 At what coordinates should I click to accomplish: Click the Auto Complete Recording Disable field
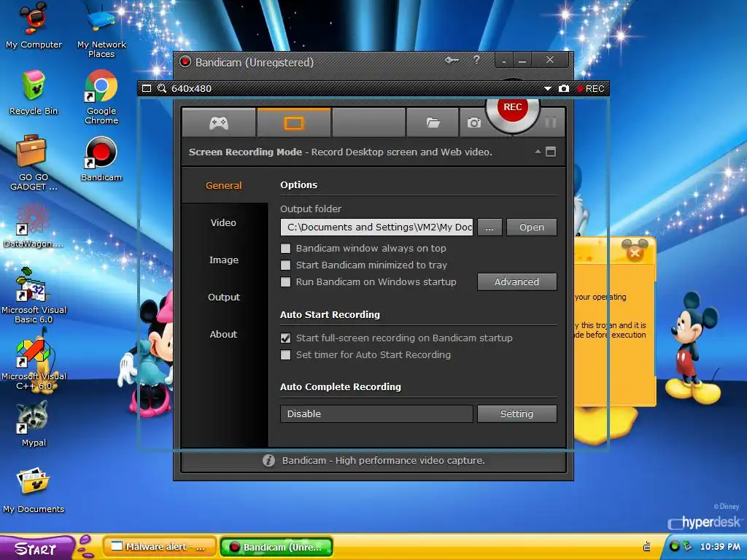[377, 414]
